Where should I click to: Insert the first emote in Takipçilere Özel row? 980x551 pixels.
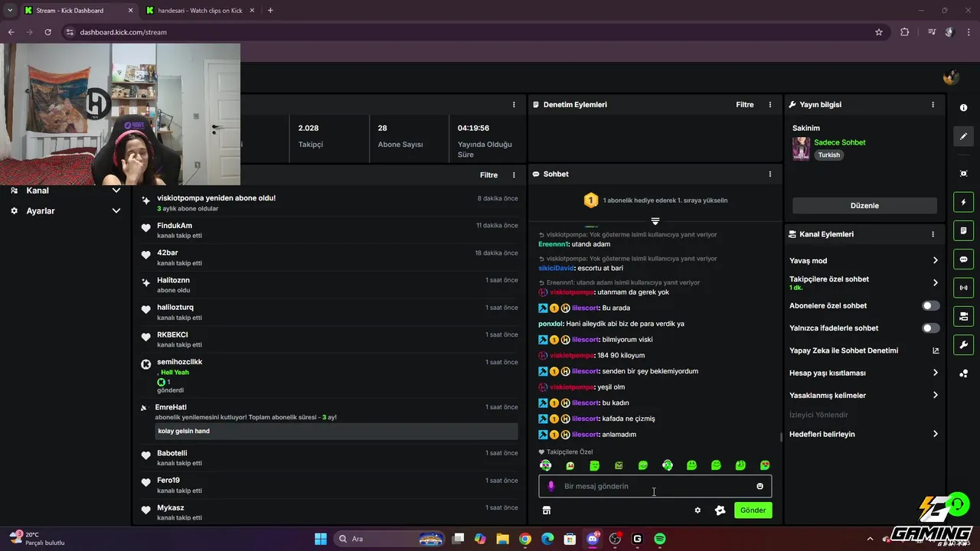(545, 465)
